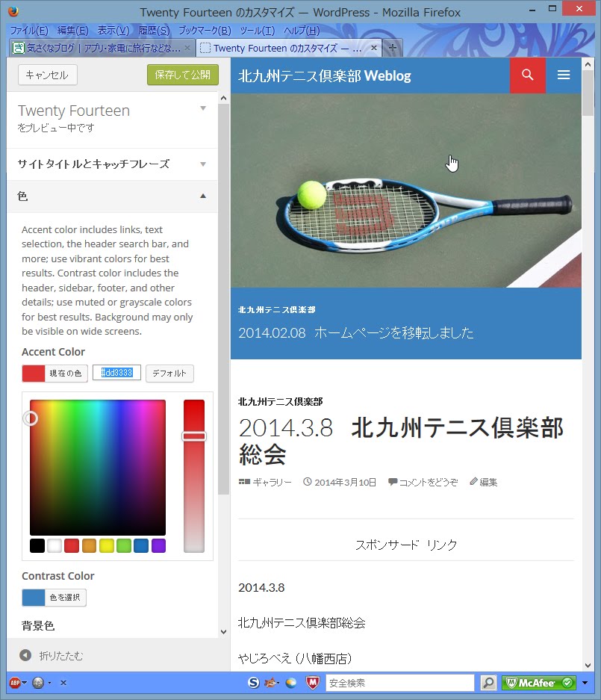Open the ブックマーク menu
The image size is (601, 700).
[205, 31]
